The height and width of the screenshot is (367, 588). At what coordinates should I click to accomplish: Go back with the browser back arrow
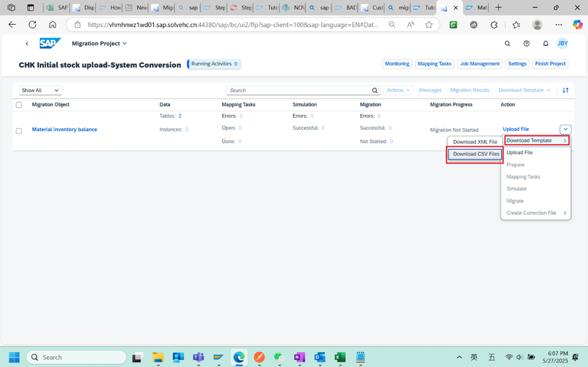pyautogui.click(x=13, y=24)
